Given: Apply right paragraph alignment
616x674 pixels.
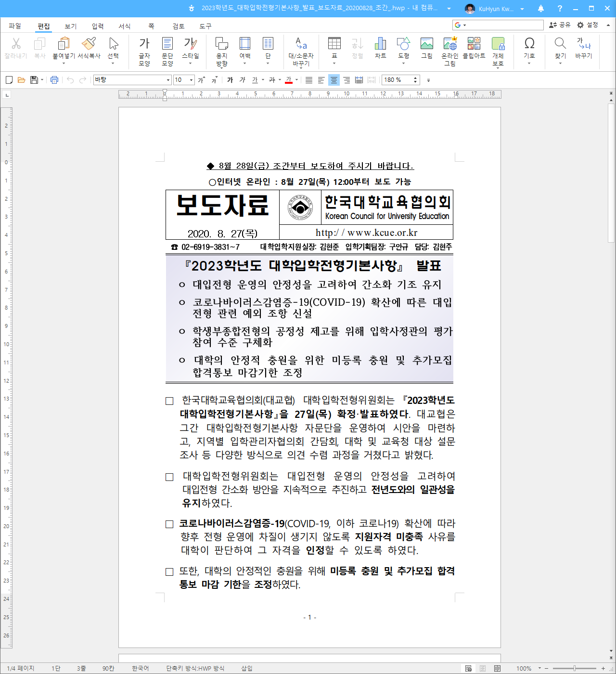Looking at the screenshot, I should click(x=346, y=80).
